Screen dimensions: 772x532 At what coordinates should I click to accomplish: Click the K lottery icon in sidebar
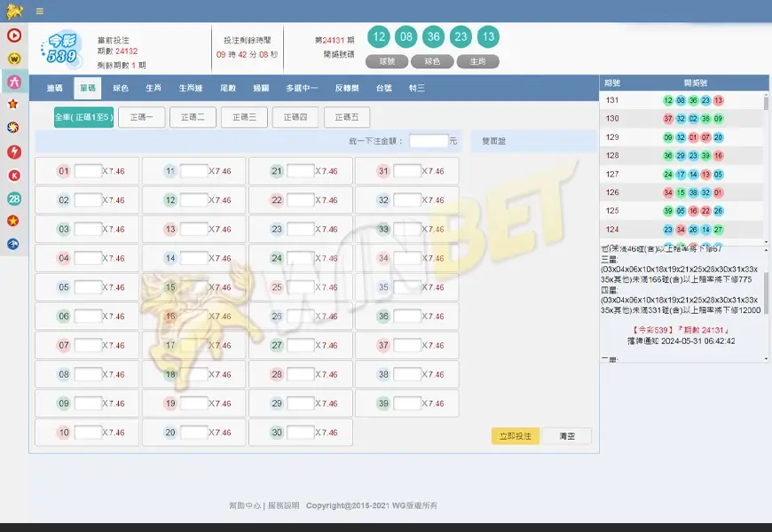(x=12, y=174)
